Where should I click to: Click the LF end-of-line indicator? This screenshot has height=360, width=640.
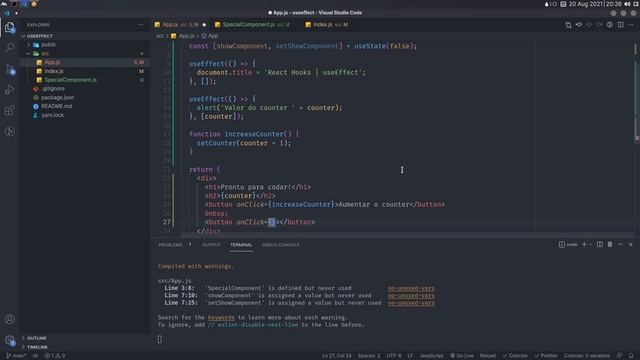[x=410, y=356]
